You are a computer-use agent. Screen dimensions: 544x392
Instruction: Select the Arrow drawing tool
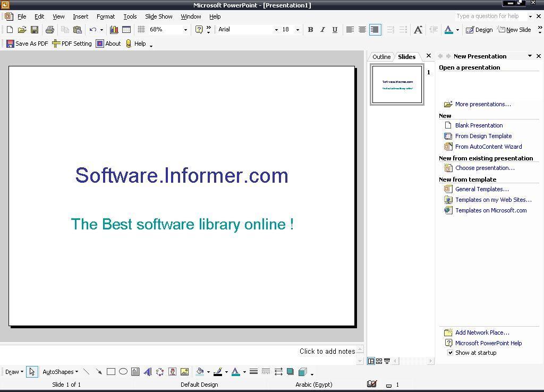tap(99, 372)
